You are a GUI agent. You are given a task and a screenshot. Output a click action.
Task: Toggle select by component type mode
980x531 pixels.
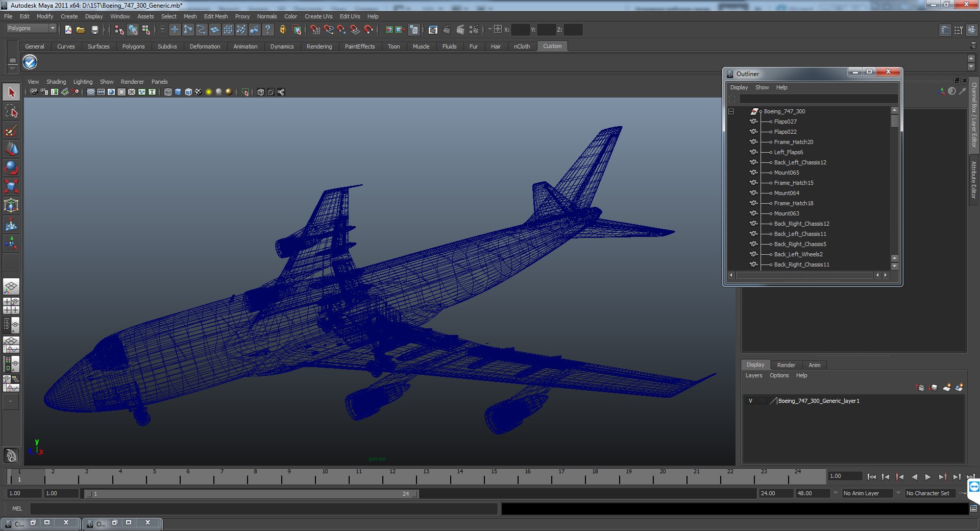pos(146,30)
